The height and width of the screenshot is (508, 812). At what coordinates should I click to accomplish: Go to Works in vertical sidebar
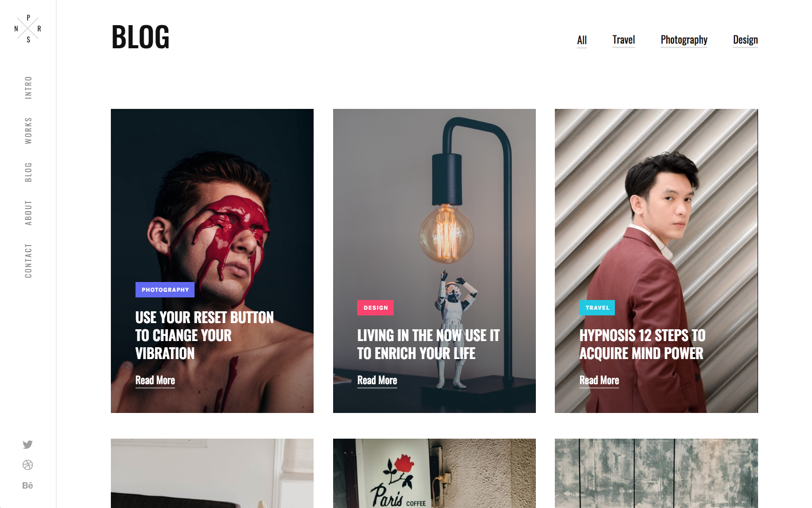[x=28, y=130]
